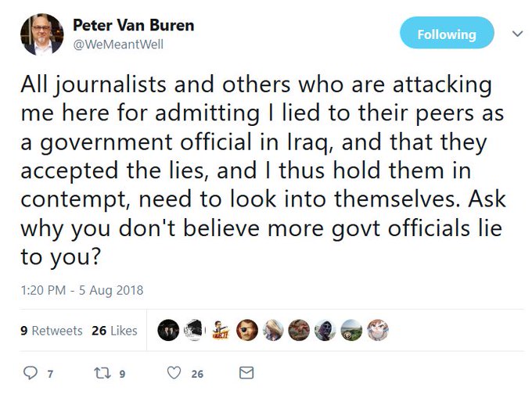Open the hooded figure liker avatar
This screenshot has height=398, width=532.
tap(325, 331)
